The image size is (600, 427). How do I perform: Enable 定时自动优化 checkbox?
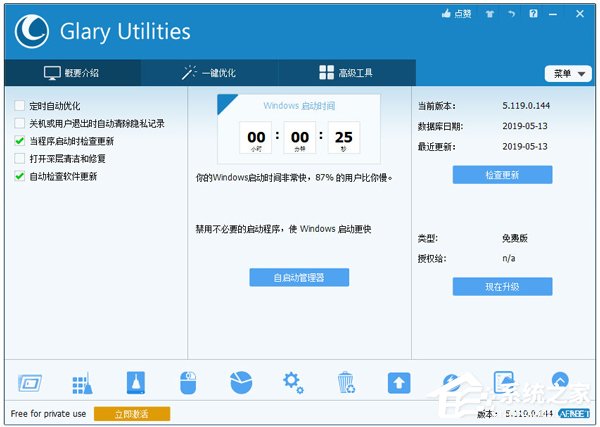pos(20,106)
